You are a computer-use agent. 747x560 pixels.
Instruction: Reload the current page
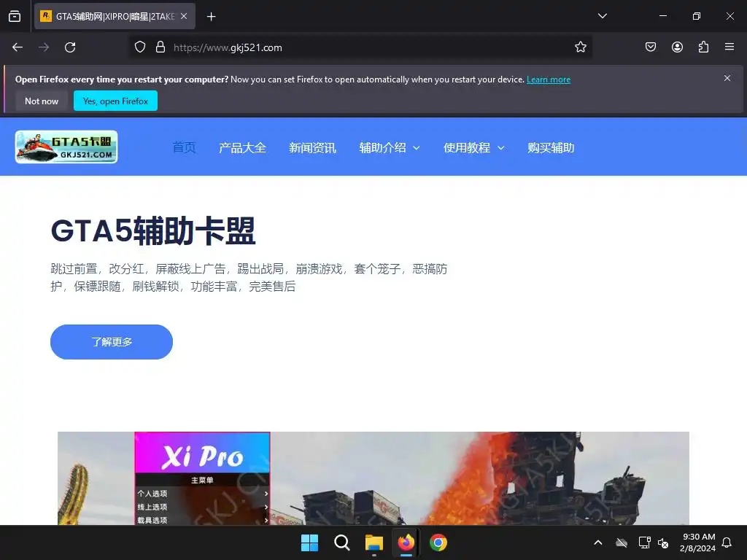[x=70, y=47]
